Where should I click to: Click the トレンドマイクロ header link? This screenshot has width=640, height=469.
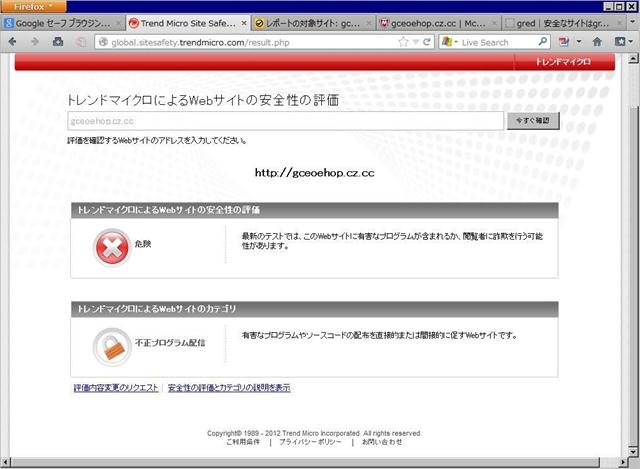[x=563, y=62]
